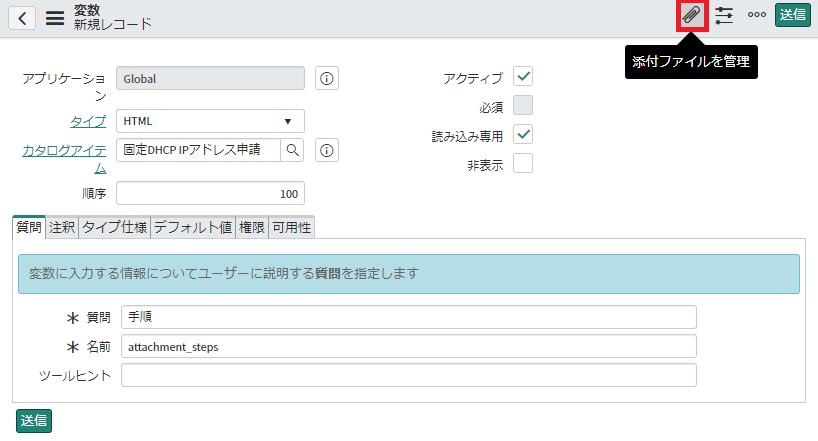Open the catalog item lookup magnifier
818x441 pixels.
point(293,150)
